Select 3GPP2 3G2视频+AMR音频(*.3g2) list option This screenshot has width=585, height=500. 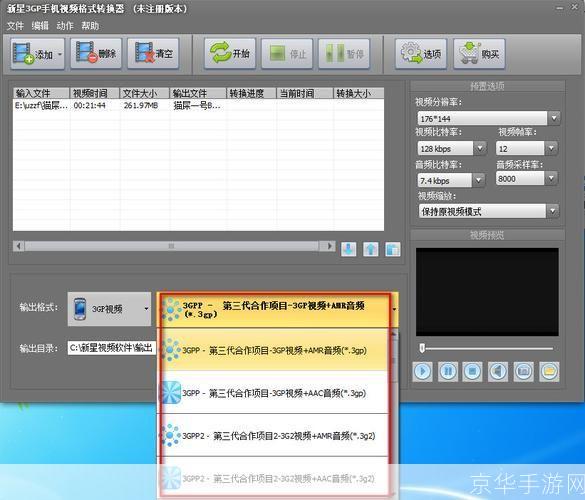coord(274,435)
